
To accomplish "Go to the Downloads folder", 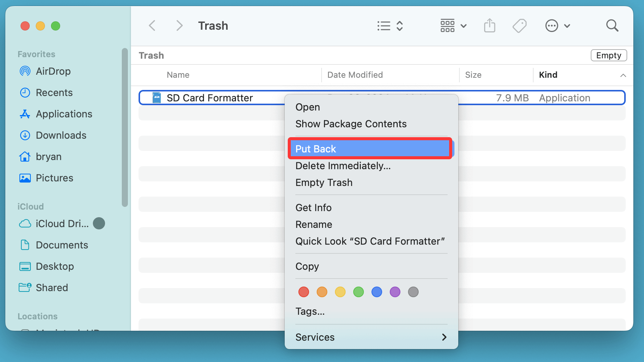I will [x=61, y=135].
